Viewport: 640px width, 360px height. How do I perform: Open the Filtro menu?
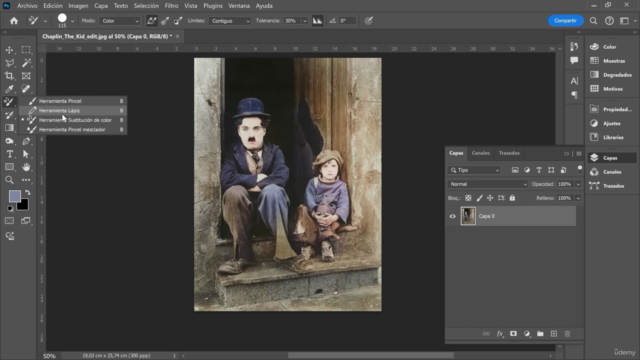(171, 6)
